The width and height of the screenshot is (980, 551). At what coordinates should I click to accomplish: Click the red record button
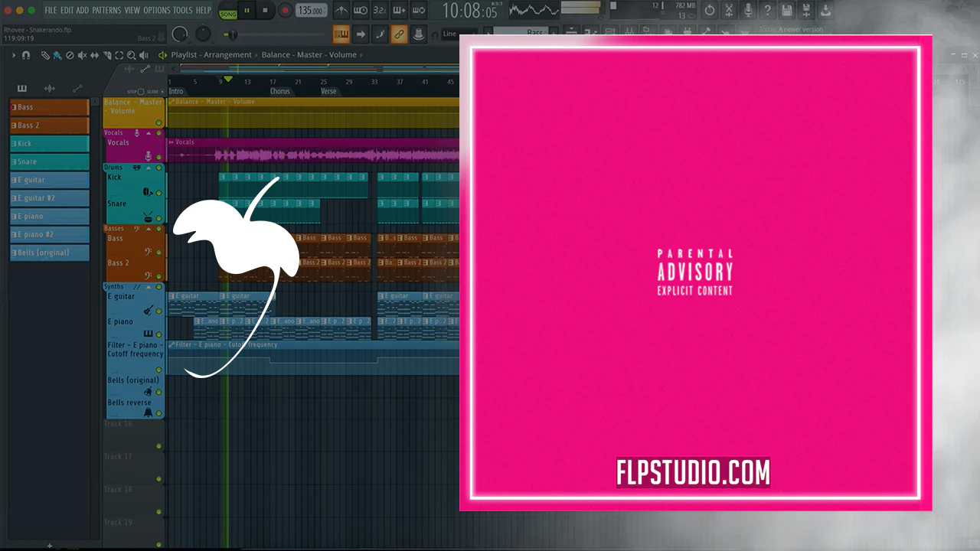click(x=285, y=11)
